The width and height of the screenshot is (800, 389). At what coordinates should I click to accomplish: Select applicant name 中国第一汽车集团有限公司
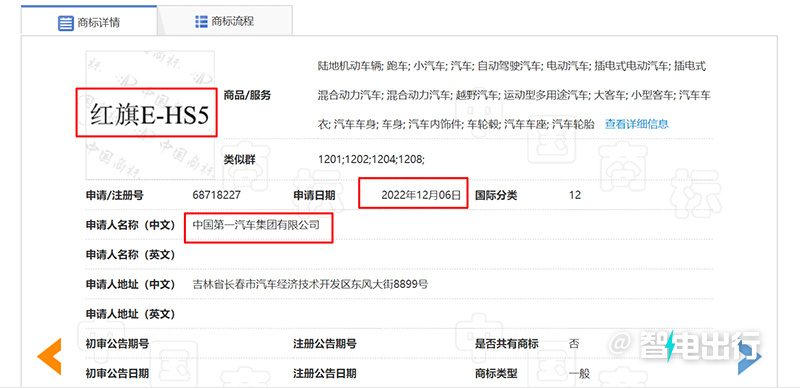click(x=256, y=224)
